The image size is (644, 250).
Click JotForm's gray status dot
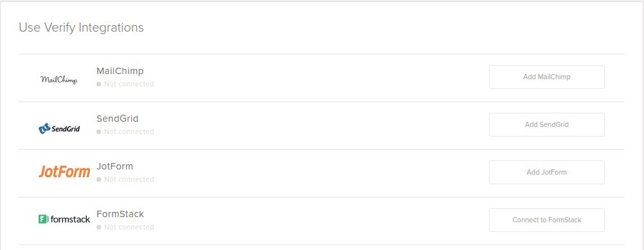tap(98, 179)
